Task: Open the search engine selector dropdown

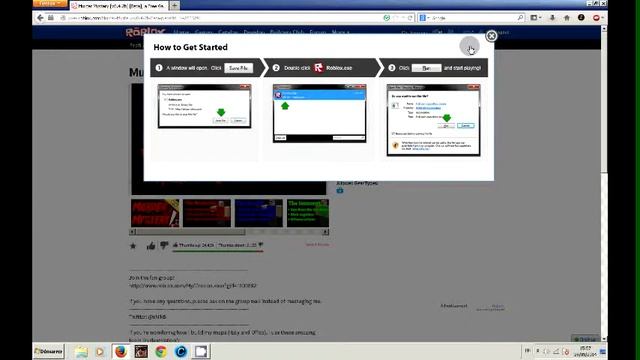Action: pos(424,18)
